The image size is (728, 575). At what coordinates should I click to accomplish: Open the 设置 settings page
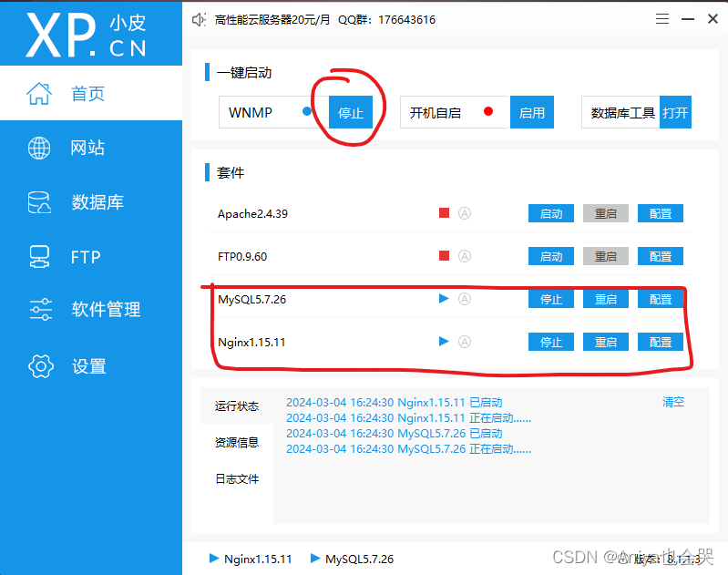click(x=91, y=366)
